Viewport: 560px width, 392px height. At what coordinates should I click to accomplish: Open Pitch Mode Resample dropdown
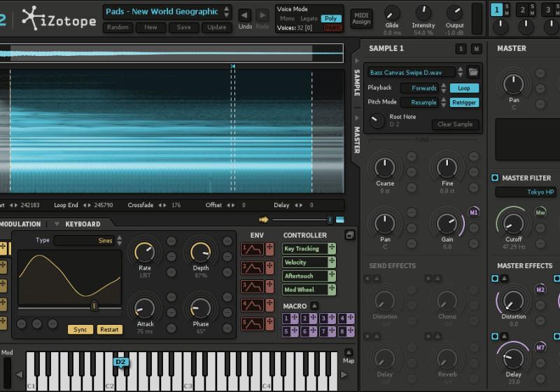pos(420,102)
